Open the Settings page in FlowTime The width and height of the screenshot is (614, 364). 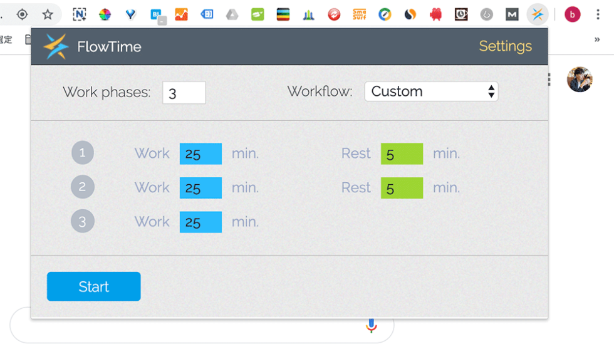pyautogui.click(x=505, y=46)
